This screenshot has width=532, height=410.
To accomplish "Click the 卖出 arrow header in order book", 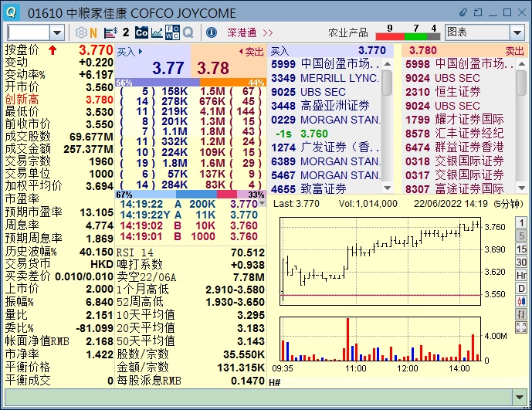I will (252, 52).
